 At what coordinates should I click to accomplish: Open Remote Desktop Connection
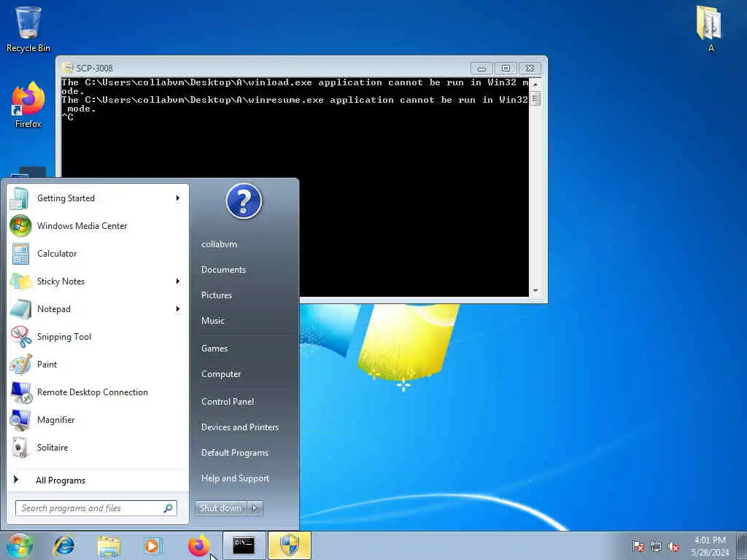coord(98,392)
